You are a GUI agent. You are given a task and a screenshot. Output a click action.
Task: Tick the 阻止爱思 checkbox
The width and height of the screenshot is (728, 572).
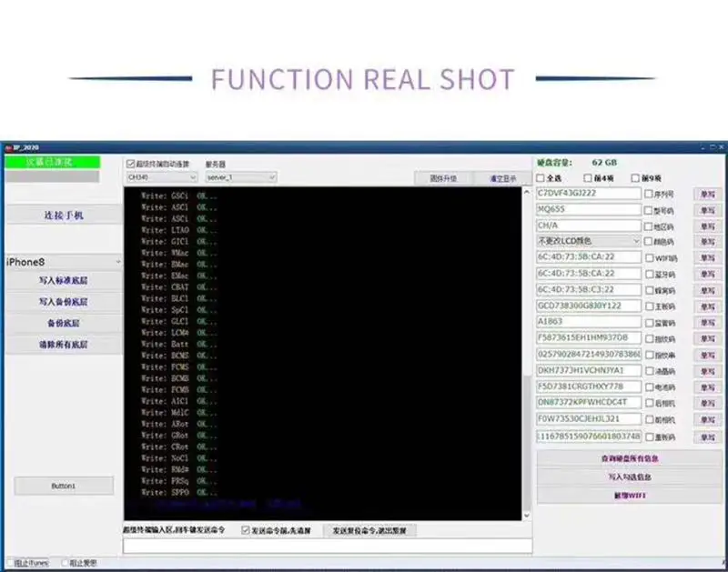point(65,563)
